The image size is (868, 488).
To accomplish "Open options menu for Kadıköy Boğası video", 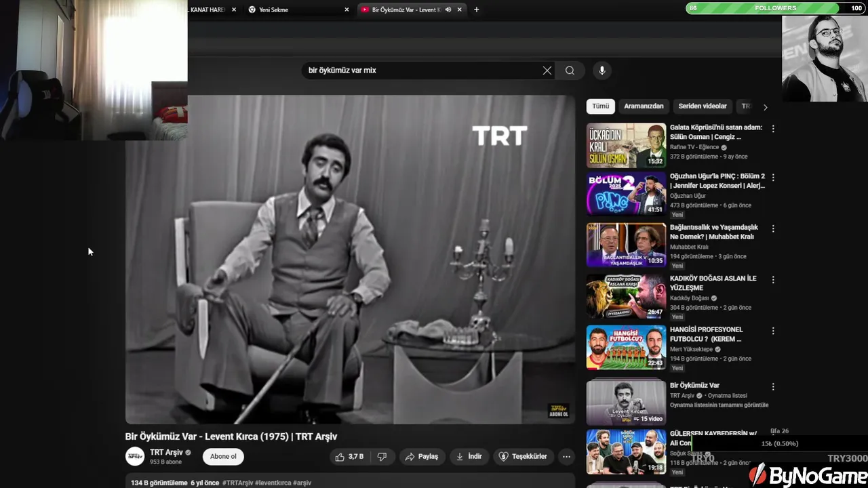I will click(773, 279).
